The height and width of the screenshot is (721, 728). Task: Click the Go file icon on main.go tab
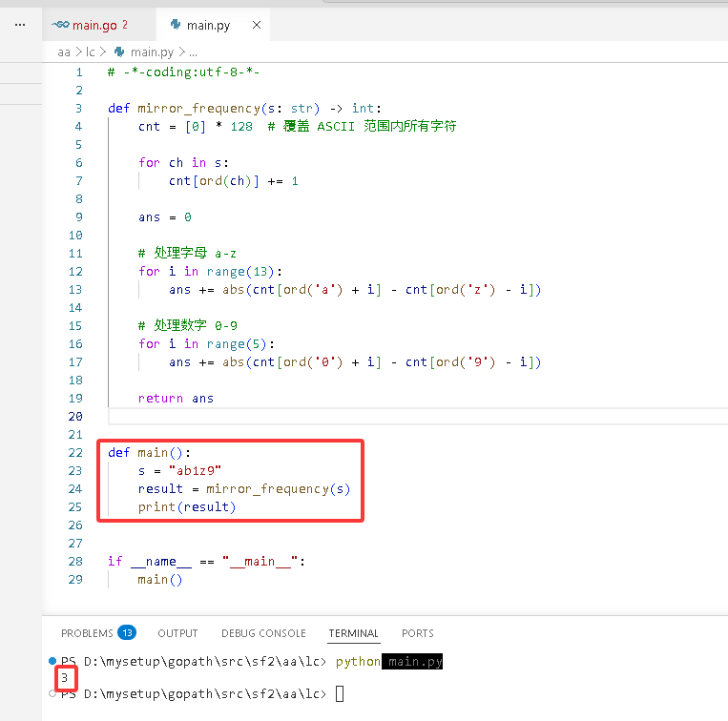pos(60,25)
